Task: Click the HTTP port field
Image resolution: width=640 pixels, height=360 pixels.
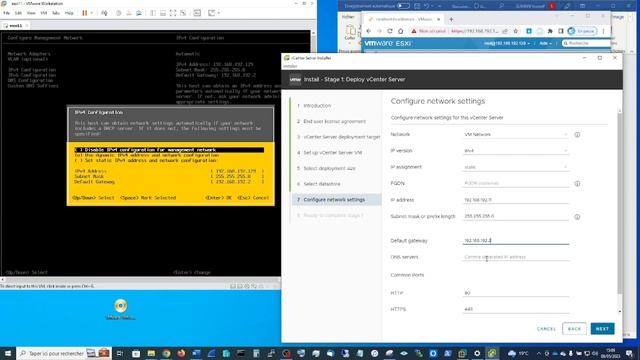Action: 516,293
